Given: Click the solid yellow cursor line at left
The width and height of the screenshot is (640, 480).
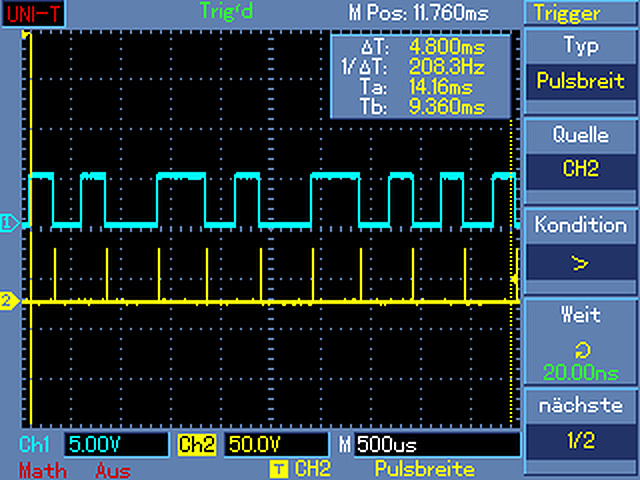Looking at the screenshot, I should coord(31,229).
